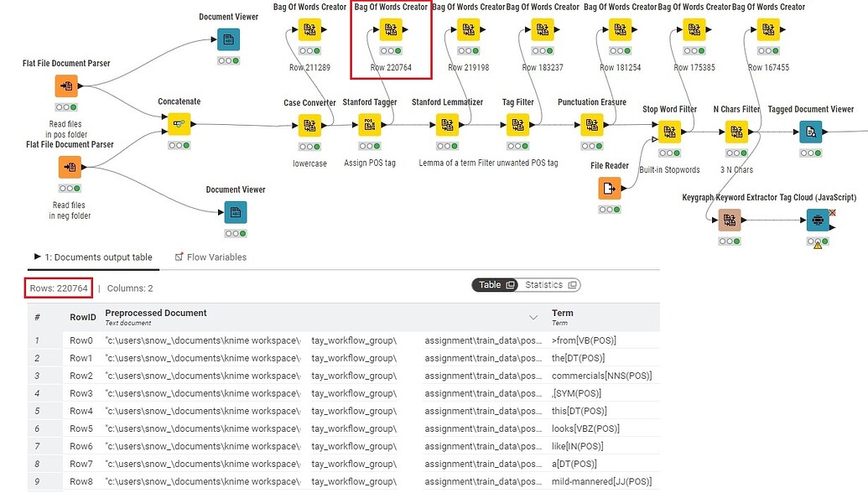The height and width of the screenshot is (493, 868).
Task: Open the File Reader node
Action: click(x=609, y=188)
